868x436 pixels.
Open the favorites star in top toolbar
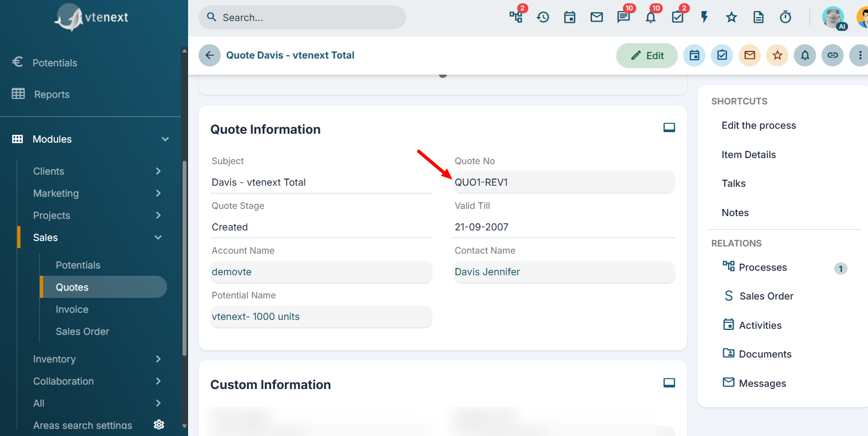coord(731,17)
